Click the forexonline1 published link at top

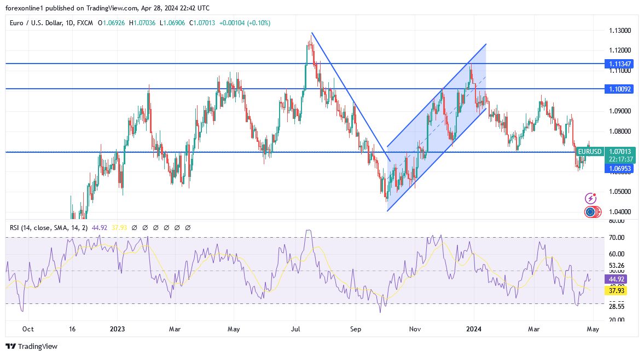(25, 8)
